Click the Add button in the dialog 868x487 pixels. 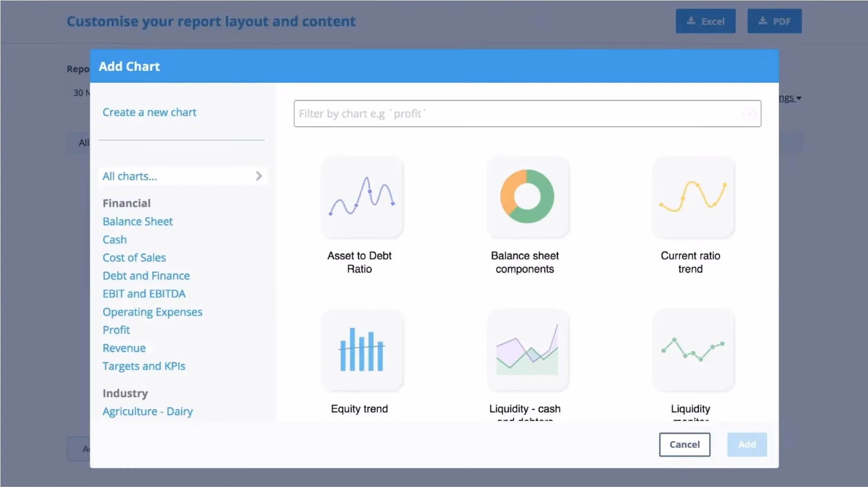(747, 445)
